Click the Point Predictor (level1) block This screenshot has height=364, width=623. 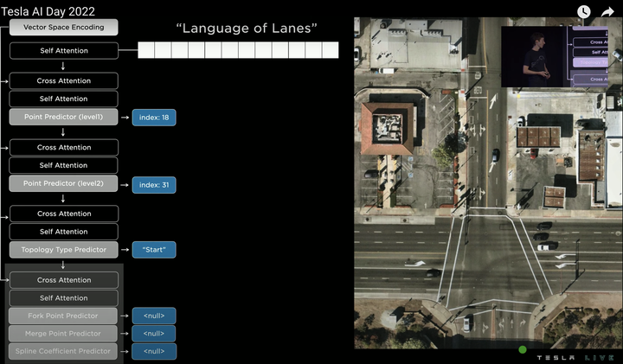[63, 117]
